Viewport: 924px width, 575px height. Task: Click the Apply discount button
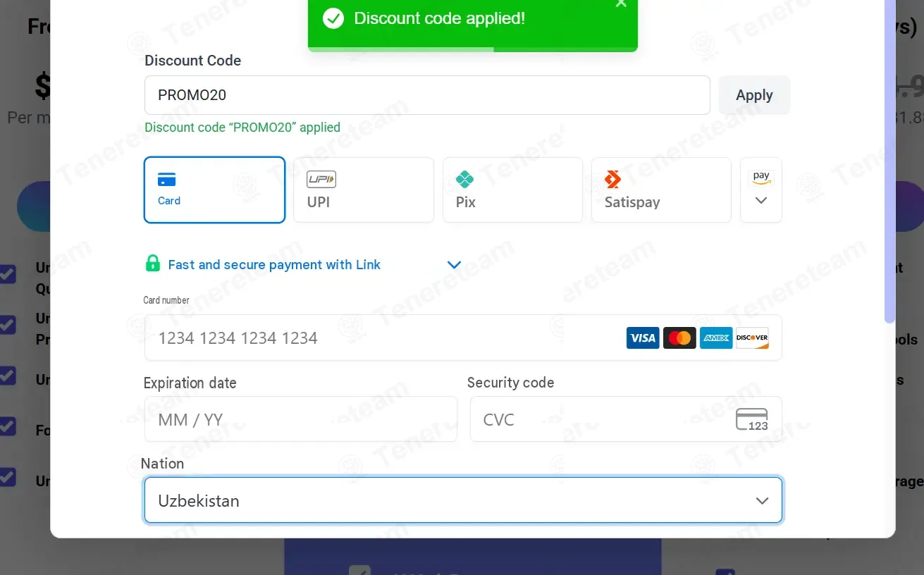(754, 95)
